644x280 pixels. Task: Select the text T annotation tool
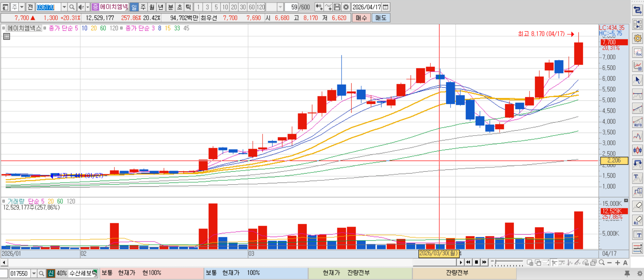coord(637,178)
